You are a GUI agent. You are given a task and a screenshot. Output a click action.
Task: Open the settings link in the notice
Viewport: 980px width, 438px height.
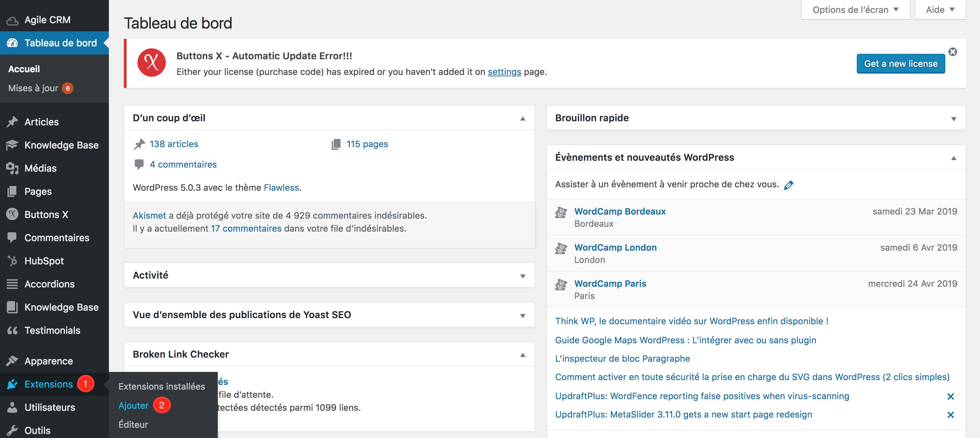tap(504, 72)
